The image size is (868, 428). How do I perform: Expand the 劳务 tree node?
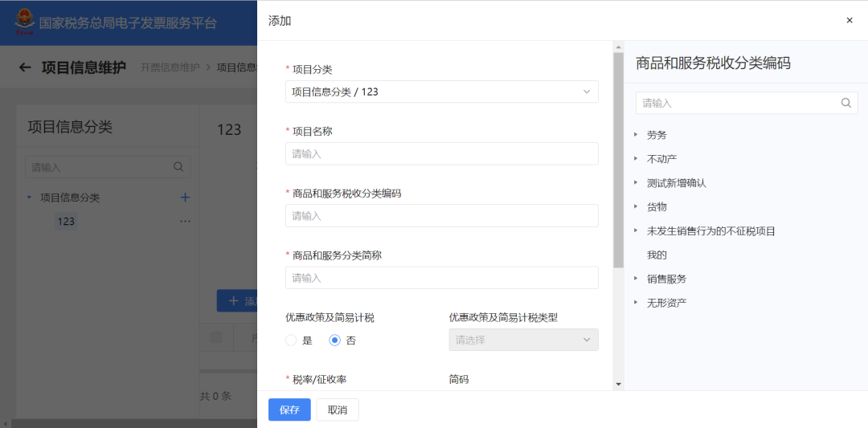pos(636,135)
